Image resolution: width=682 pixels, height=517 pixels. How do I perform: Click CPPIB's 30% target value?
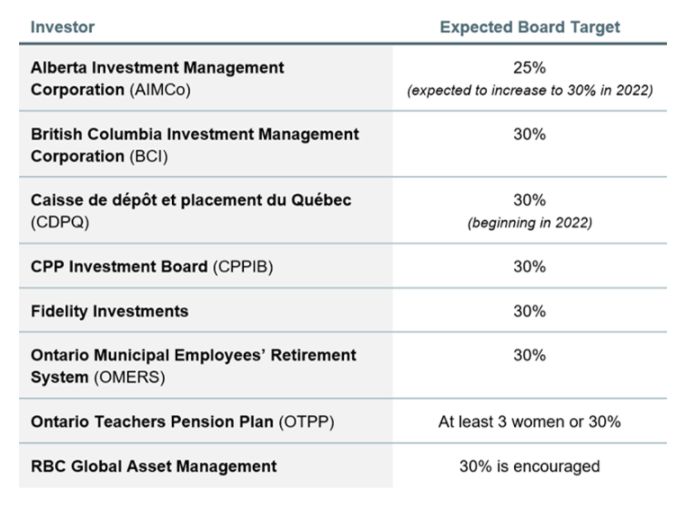[x=529, y=267]
